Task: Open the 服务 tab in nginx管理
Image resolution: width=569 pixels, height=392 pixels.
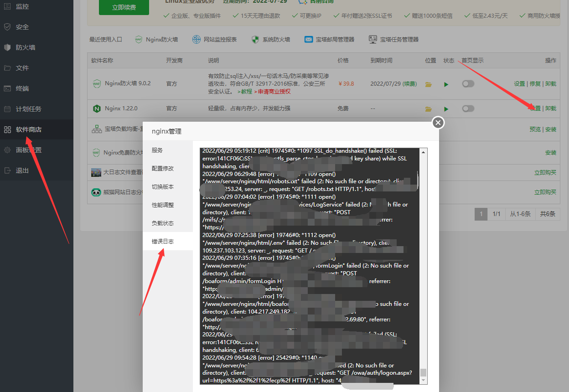Action: (168, 150)
